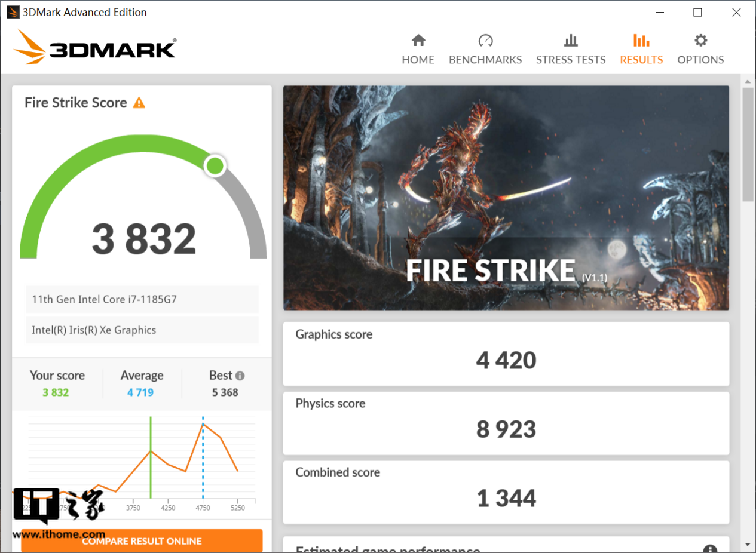Click the info icon beside Best

240,376
